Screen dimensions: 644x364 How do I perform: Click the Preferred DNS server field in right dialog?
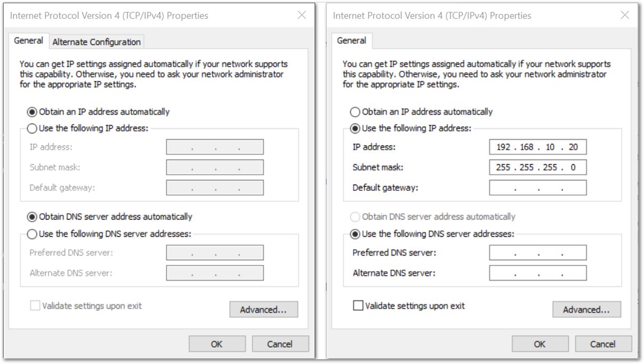pyautogui.click(x=538, y=253)
